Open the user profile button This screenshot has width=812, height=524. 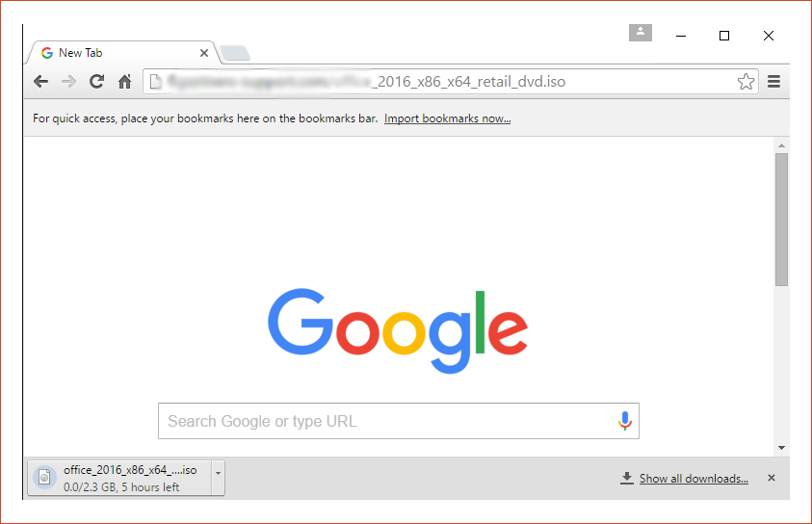(641, 32)
